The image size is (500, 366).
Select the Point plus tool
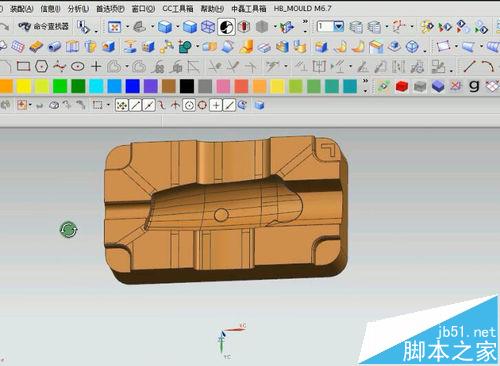[x=96, y=66]
